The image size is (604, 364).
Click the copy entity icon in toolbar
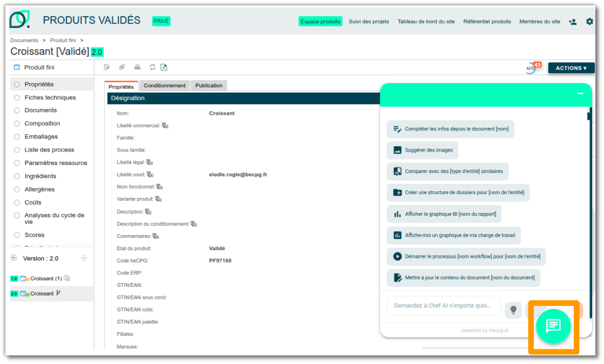[122, 67]
